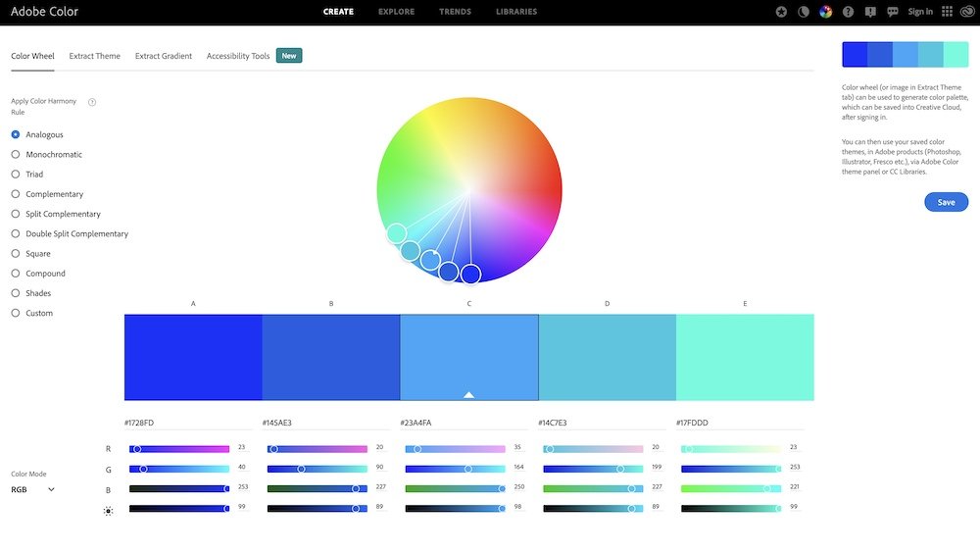Click the feedback exclamation bubble icon

click(870, 11)
